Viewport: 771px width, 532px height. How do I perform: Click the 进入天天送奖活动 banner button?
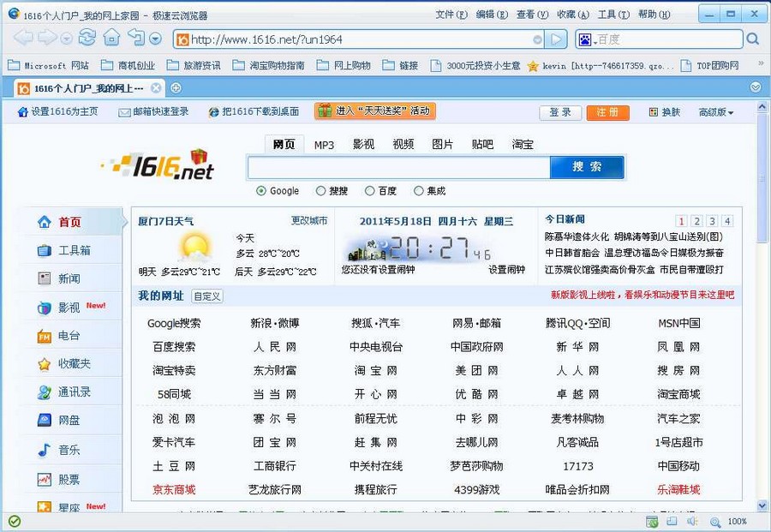(x=374, y=111)
